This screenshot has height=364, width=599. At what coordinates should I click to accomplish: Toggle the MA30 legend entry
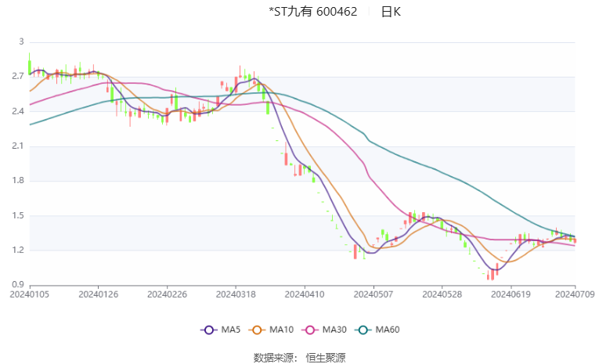324,330
